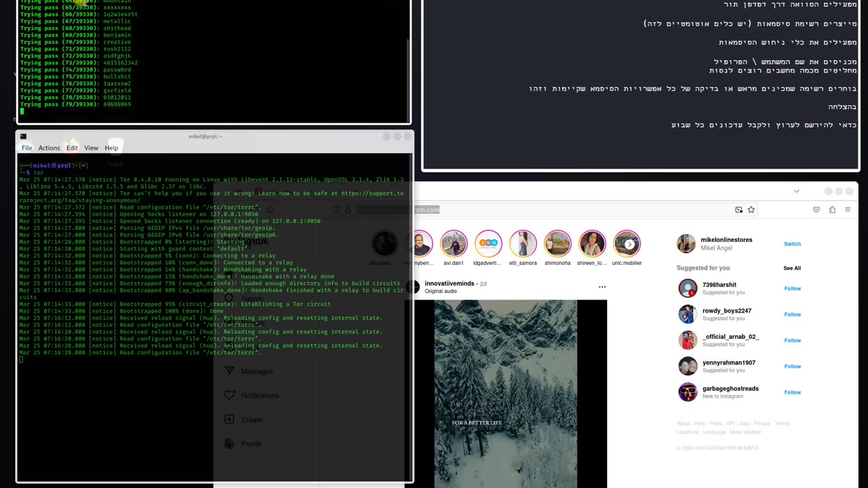Follow 7398harshit

(x=792, y=289)
